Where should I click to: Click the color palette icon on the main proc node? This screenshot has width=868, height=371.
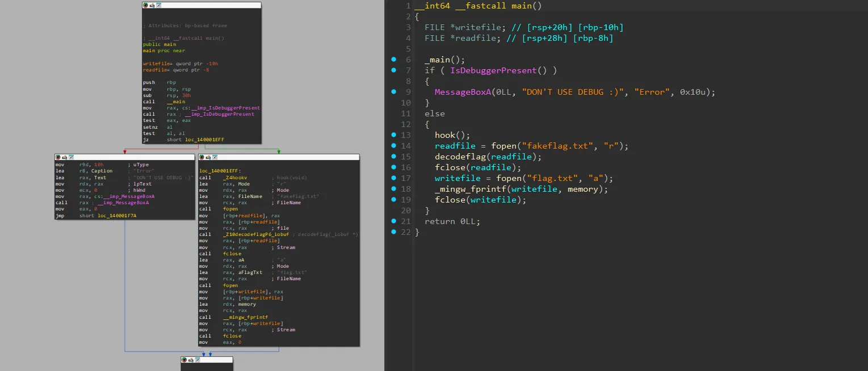pos(146,5)
